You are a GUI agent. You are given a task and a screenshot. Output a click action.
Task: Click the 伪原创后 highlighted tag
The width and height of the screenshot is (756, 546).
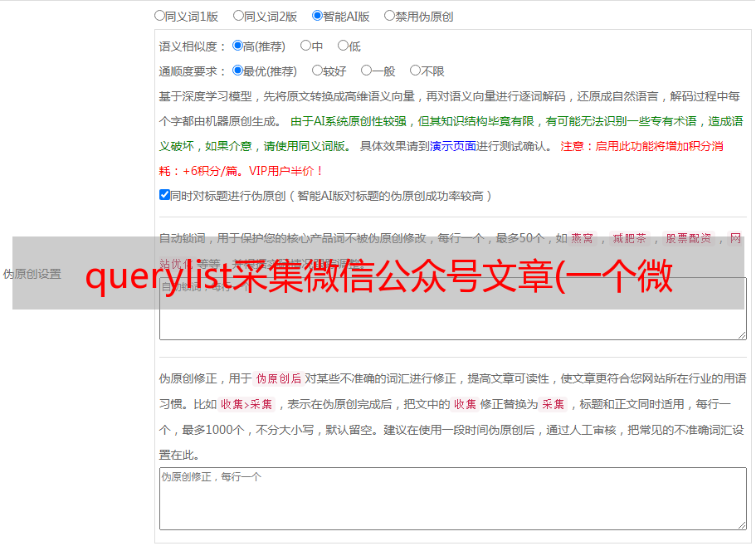[279, 378]
